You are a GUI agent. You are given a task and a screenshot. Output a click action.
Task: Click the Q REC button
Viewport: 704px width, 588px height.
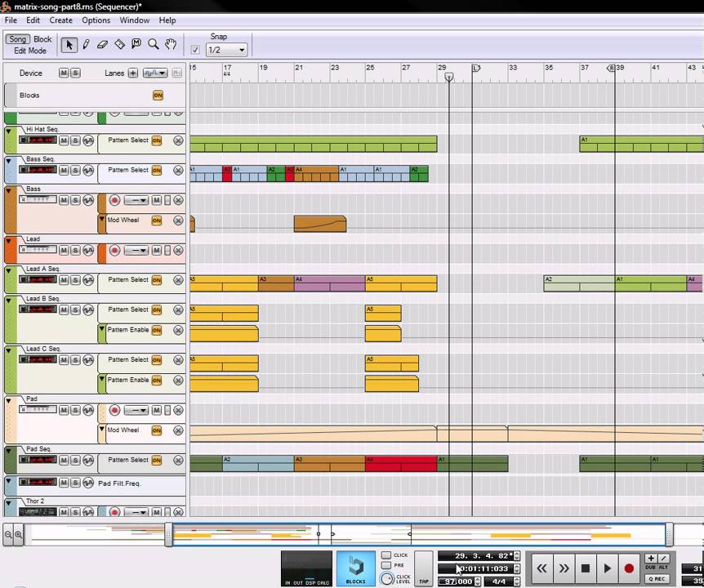click(657, 579)
